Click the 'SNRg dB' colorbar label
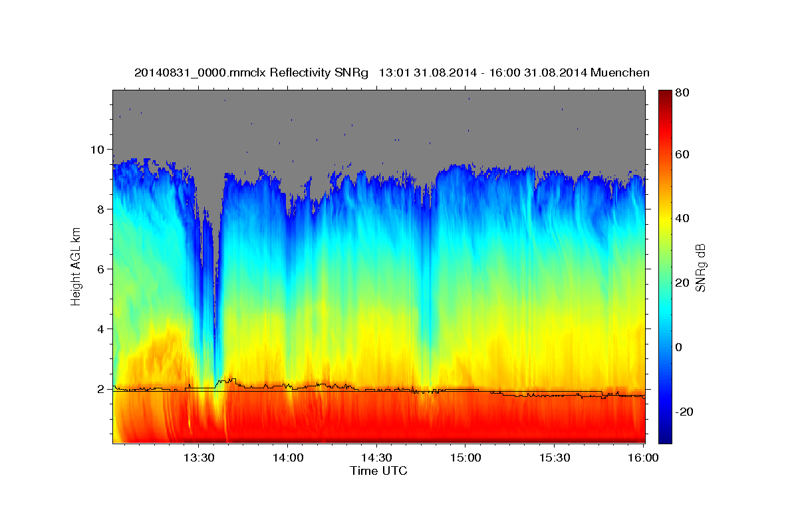This screenshot has width=798, height=532. click(x=700, y=267)
